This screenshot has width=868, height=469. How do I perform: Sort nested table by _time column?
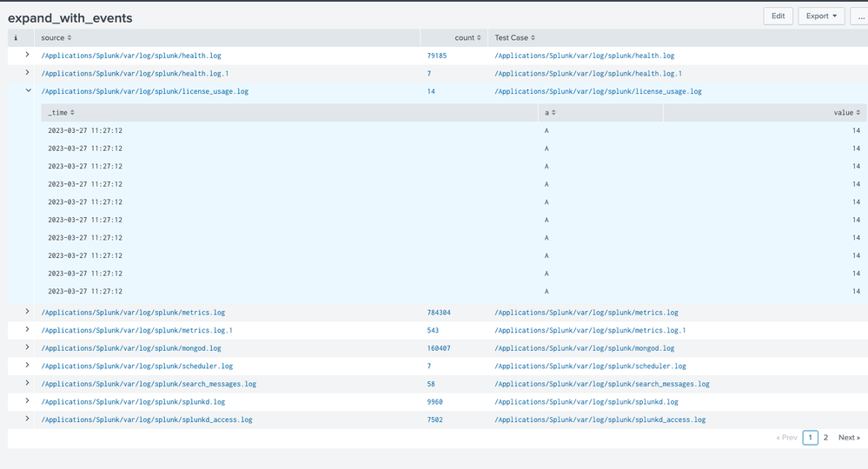coord(61,112)
